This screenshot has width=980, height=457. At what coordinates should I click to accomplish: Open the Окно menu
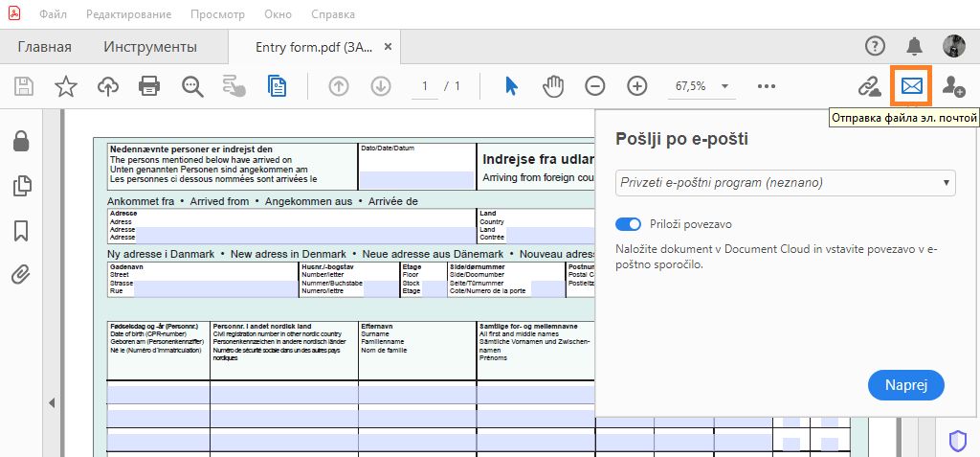click(x=278, y=13)
